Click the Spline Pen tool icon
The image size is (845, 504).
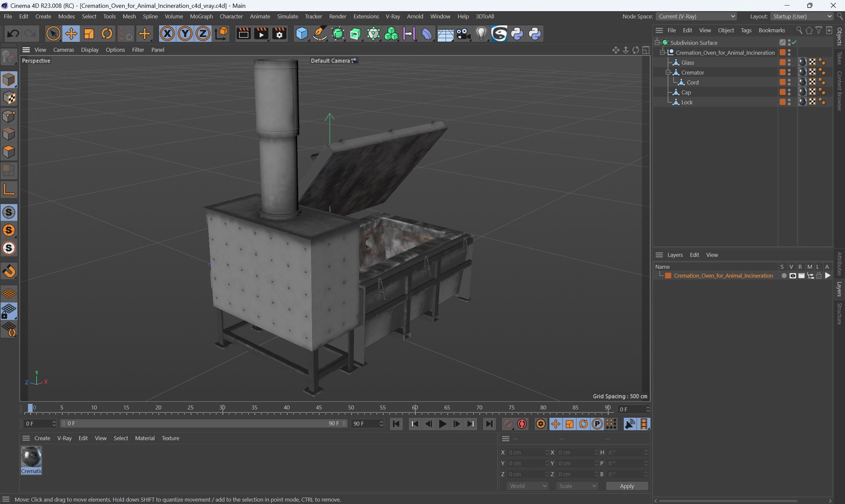(320, 34)
